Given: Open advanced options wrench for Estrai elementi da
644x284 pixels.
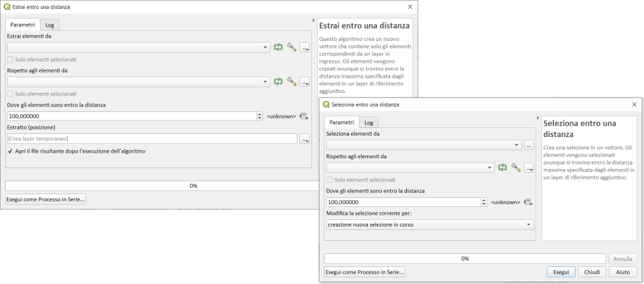Looking at the screenshot, I should point(291,47).
